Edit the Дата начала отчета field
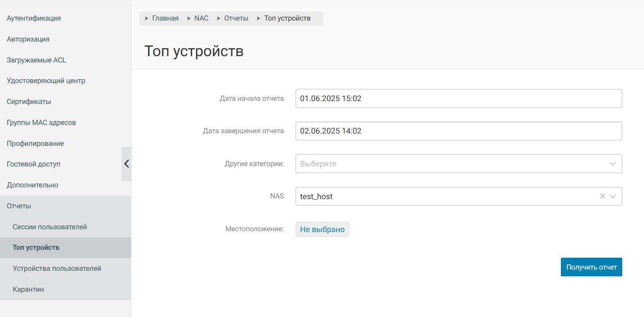 coord(458,98)
